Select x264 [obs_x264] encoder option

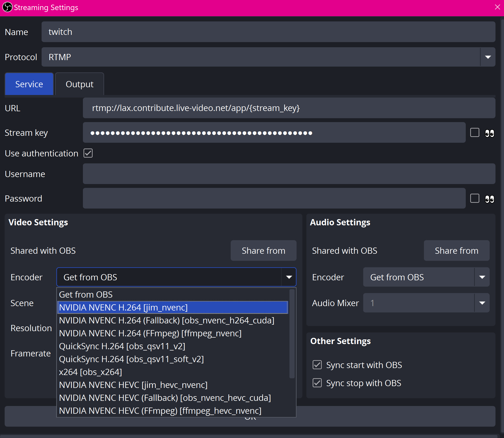point(173,372)
